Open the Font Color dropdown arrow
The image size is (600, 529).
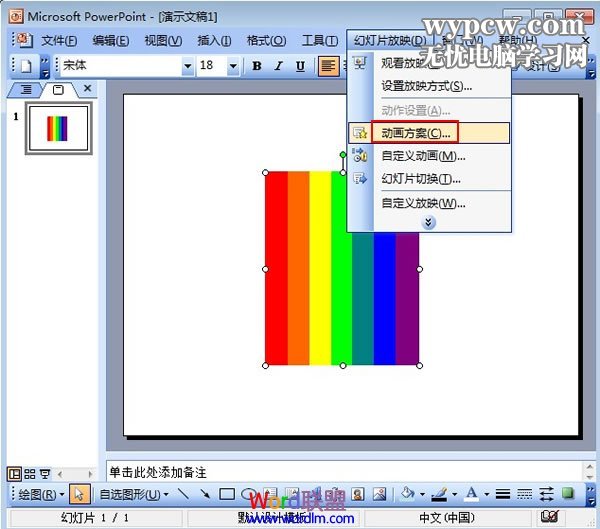click(487, 494)
